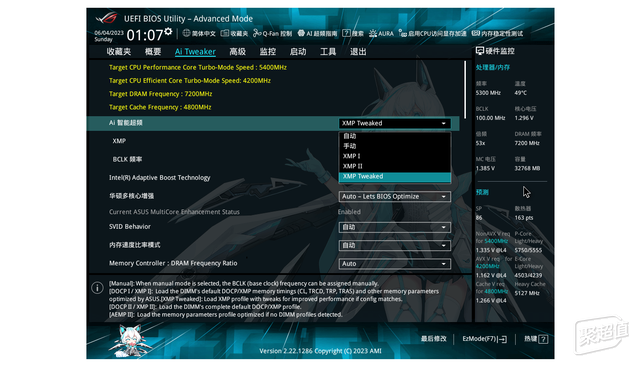Select the 华硕多核心增强 row label

(x=131, y=196)
